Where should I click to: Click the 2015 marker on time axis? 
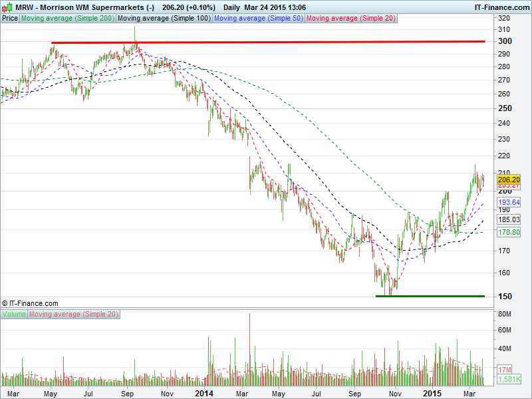pos(432,394)
